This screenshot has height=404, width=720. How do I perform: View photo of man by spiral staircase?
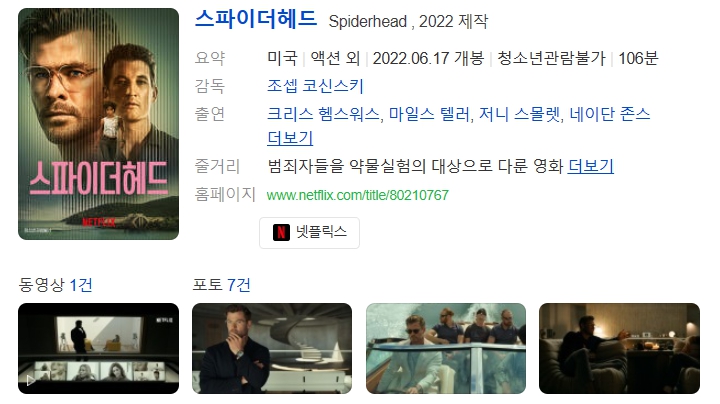(272, 348)
